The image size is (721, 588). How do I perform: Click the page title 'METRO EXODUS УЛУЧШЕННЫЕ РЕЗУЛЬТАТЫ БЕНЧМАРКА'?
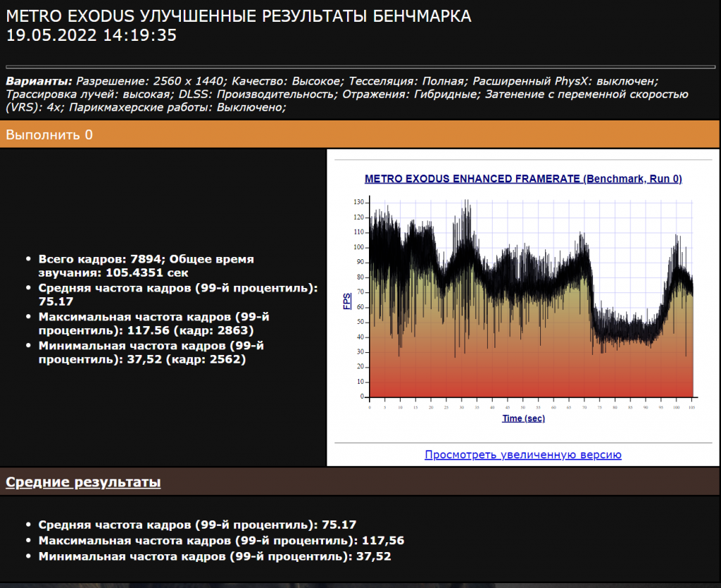[x=238, y=16]
